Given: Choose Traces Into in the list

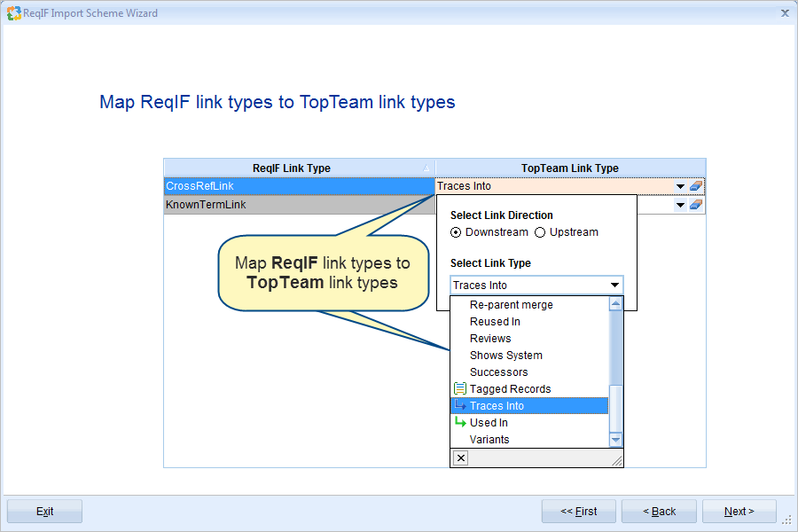Looking at the screenshot, I should 529,405.
